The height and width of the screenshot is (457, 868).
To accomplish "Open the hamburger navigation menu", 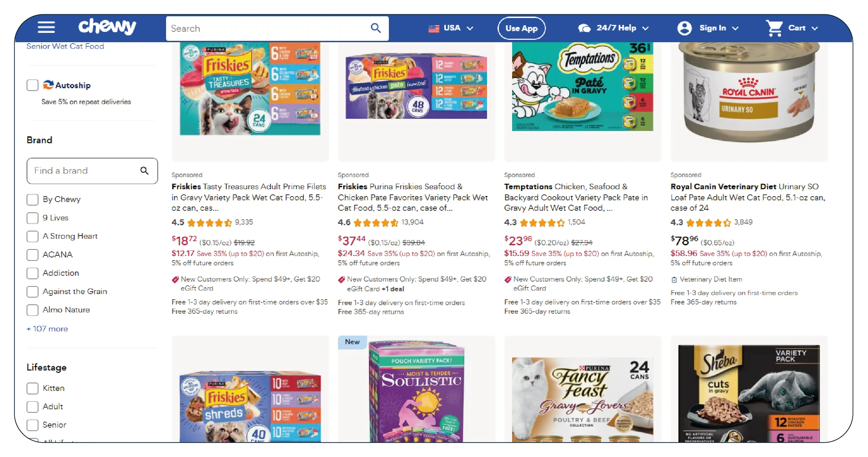I will pos(46,27).
